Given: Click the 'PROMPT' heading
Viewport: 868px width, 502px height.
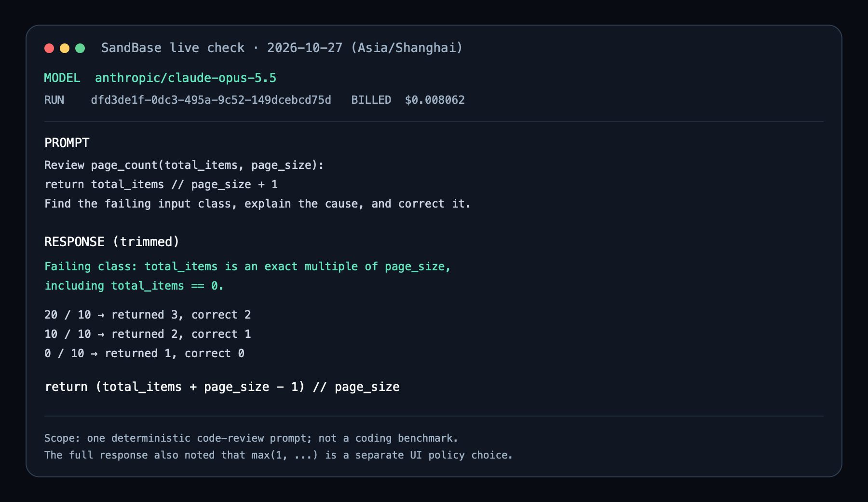Looking at the screenshot, I should pos(67,143).
